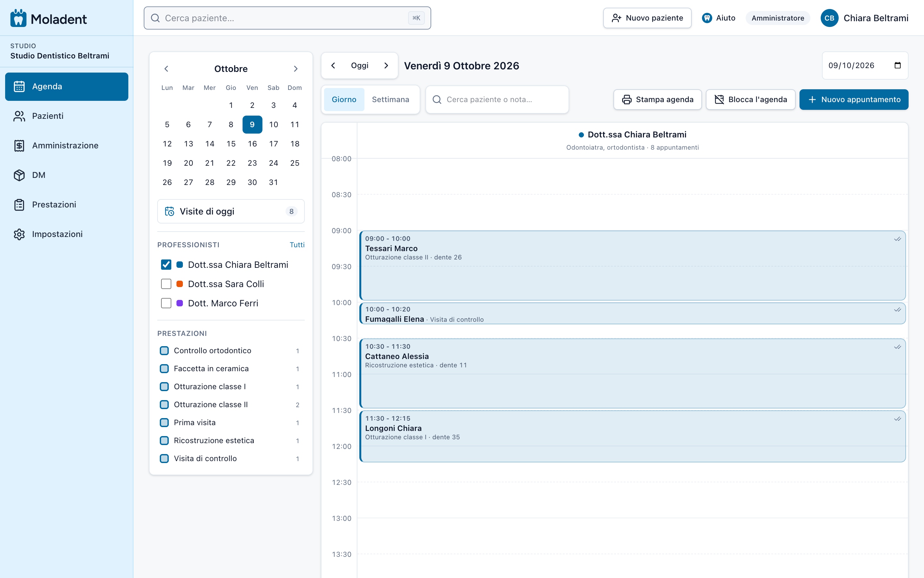Go to Amministrazione in sidebar
This screenshot has height=578, width=924.
pyautogui.click(x=66, y=145)
